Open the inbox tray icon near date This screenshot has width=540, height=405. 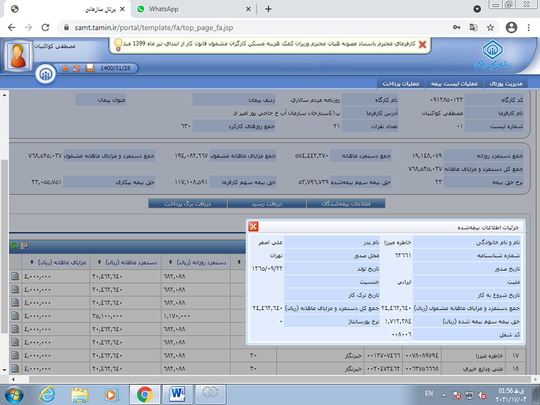click(90, 68)
